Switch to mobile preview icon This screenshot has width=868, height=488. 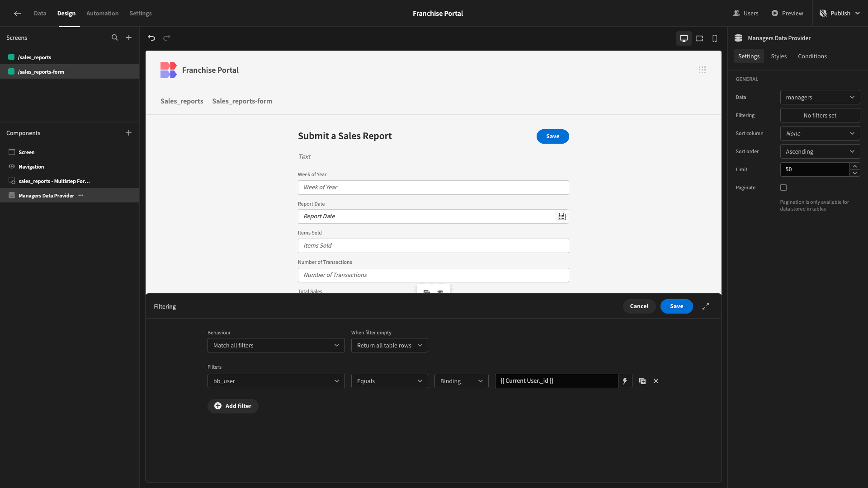(715, 38)
